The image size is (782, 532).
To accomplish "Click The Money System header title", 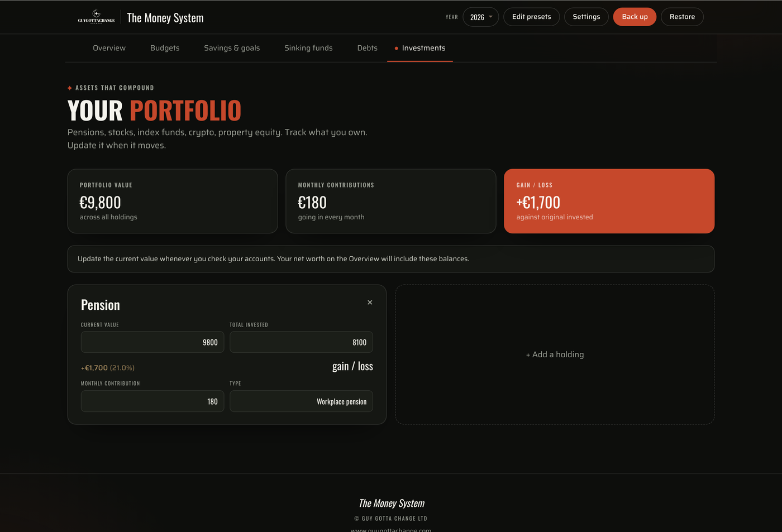I will coord(165,18).
